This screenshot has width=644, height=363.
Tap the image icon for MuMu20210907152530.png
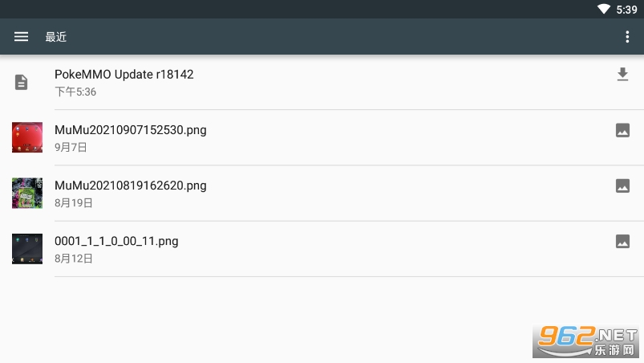tap(622, 130)
